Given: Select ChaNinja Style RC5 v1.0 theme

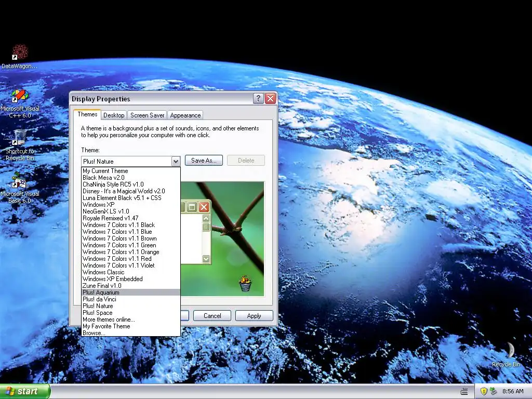Looking at the screenshot, I should pyautogui.click(x=131, y=184).
